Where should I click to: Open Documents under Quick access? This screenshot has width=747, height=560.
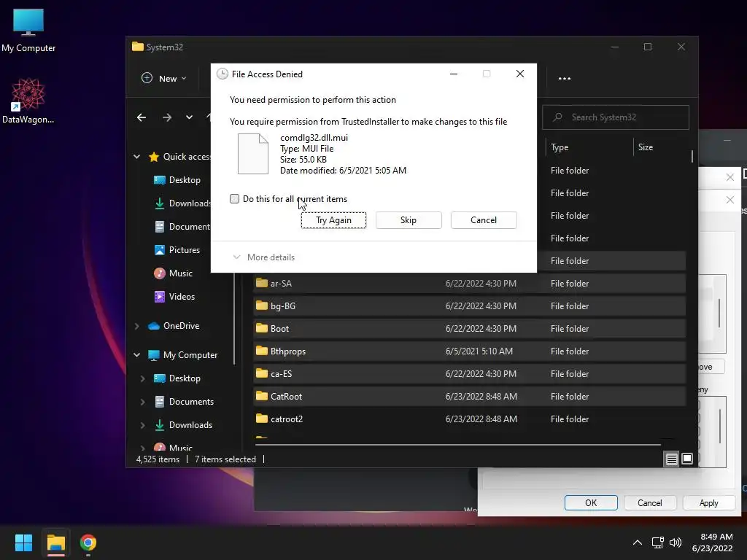[x=182, y=227]
